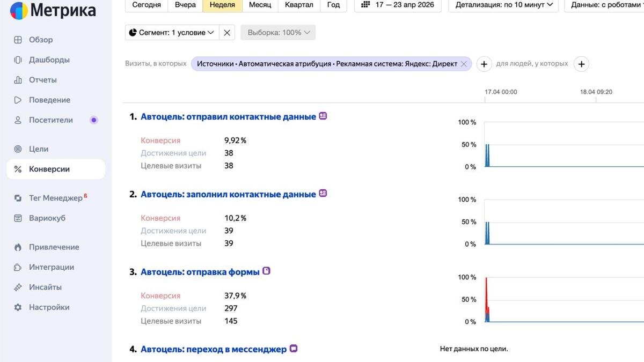This screenshot has width=644, height=362.
Task: Click the Нет данных по цели message
Action: (x=474, y=349)
